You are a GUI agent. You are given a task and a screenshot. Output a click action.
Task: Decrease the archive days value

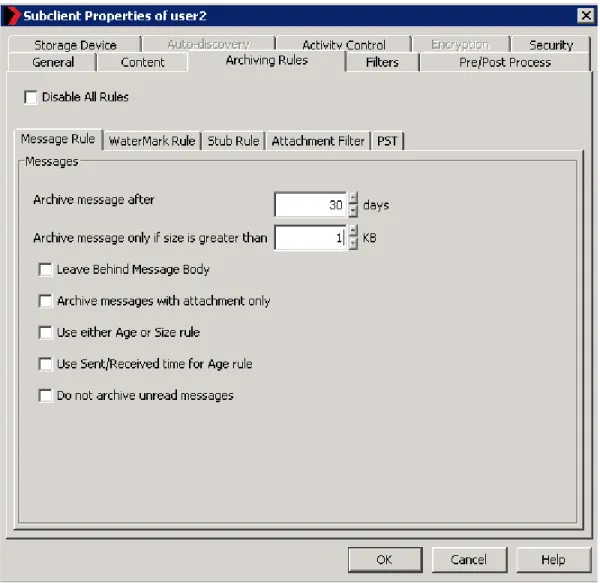click(x=354, y=211)
